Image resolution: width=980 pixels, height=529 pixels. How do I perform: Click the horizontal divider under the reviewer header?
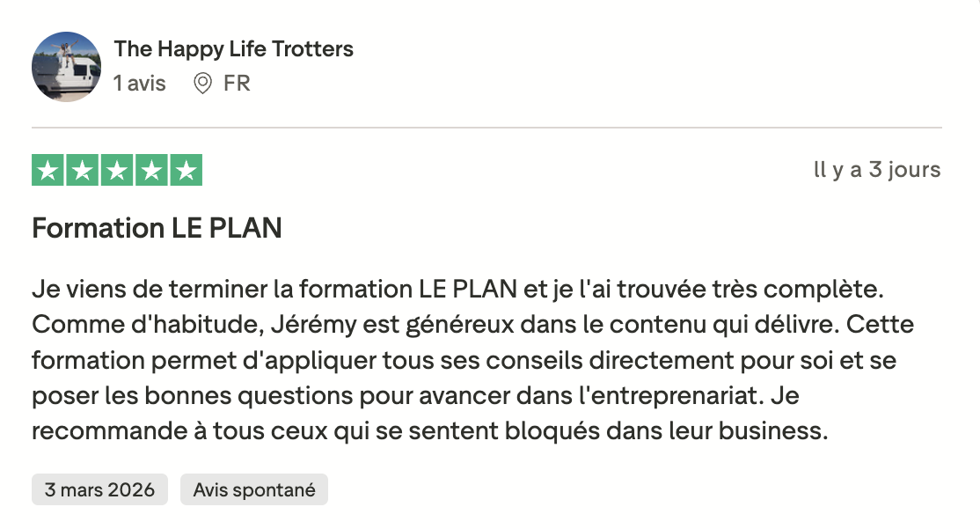click(x=486, y=128)
